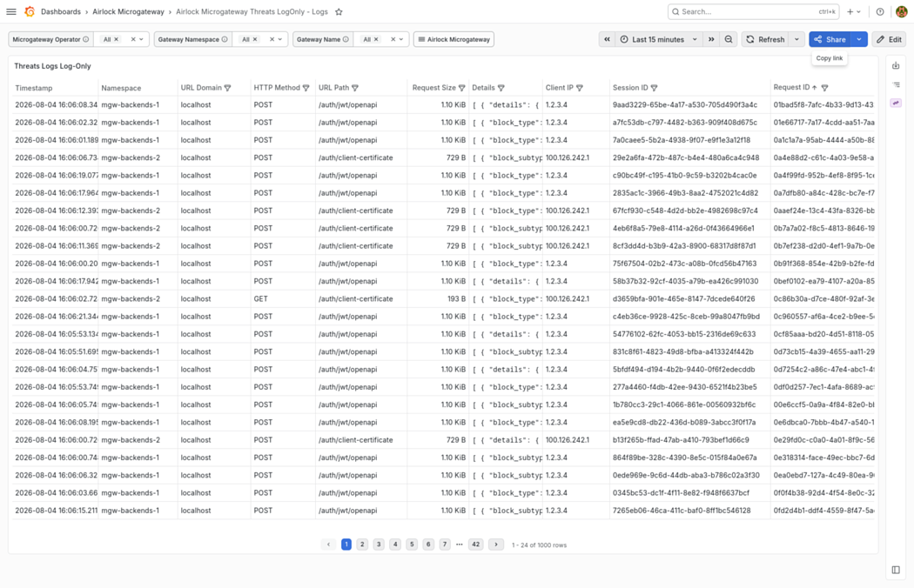The image size is (914, 588).
Task: Show info for Microgateway Operator variable
Action: click(85, 40)
